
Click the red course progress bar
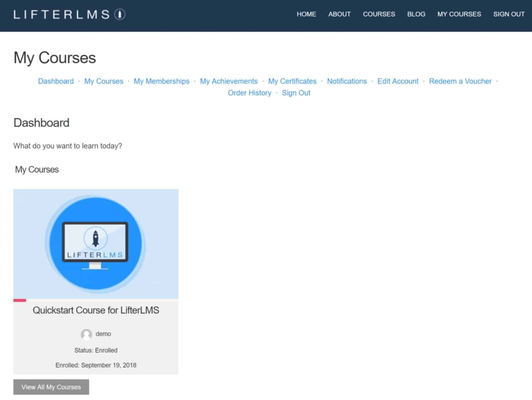coord(20,300)
